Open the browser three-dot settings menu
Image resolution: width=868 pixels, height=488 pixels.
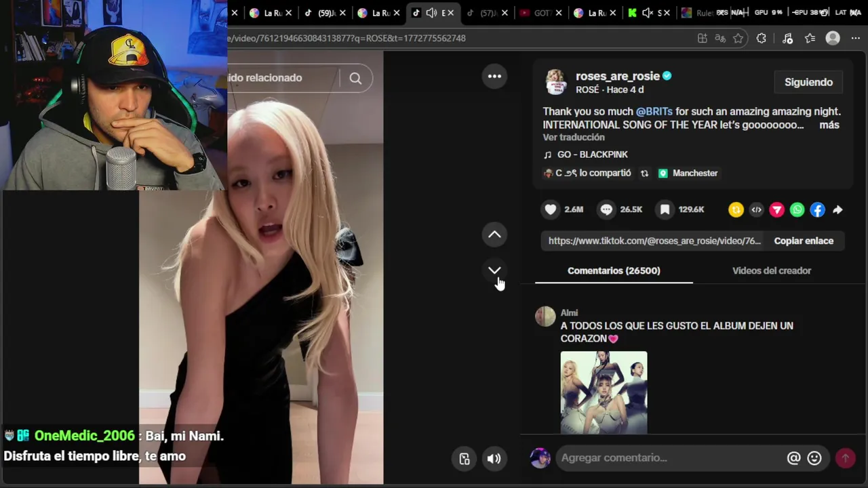[855, 38]
